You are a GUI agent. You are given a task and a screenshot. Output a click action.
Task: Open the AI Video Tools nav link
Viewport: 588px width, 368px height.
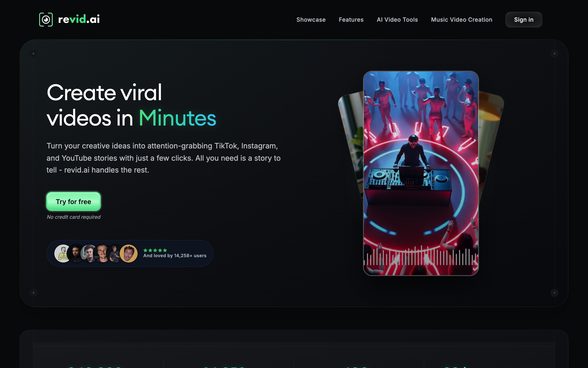click(397, 20)
